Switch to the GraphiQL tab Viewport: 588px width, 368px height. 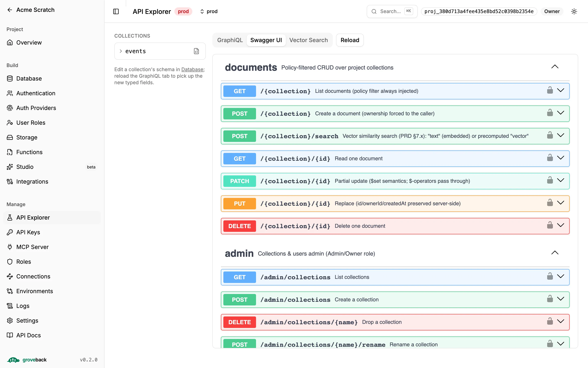click(x=230, y=40)
